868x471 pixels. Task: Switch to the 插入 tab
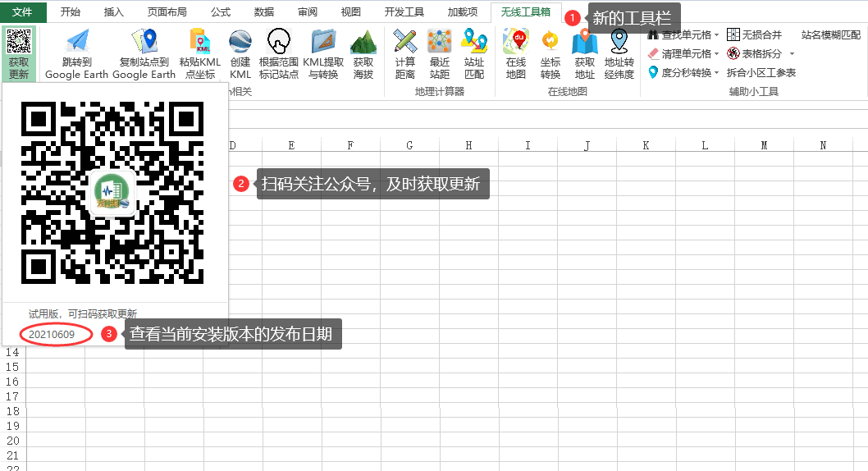pyautogui.click(x=114, y=11)
